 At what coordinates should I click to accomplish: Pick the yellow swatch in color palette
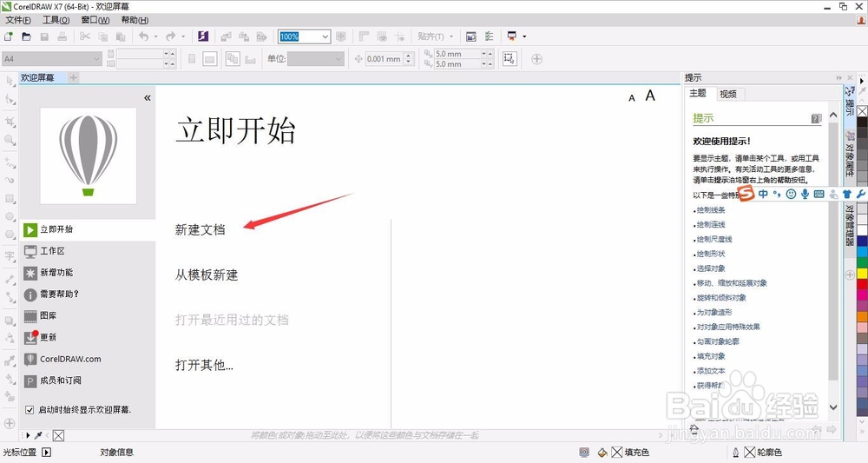(x=862, y=273)
